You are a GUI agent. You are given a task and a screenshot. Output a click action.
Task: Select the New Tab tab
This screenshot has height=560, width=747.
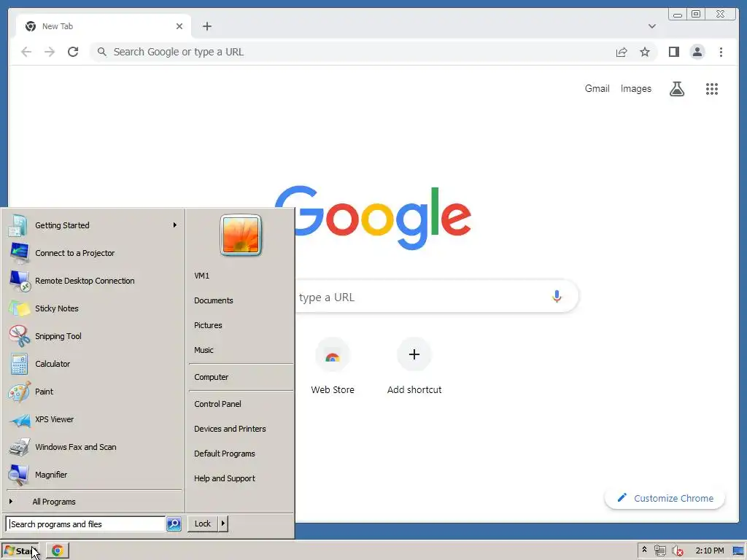pyautogui.click(x=104, y=26)
